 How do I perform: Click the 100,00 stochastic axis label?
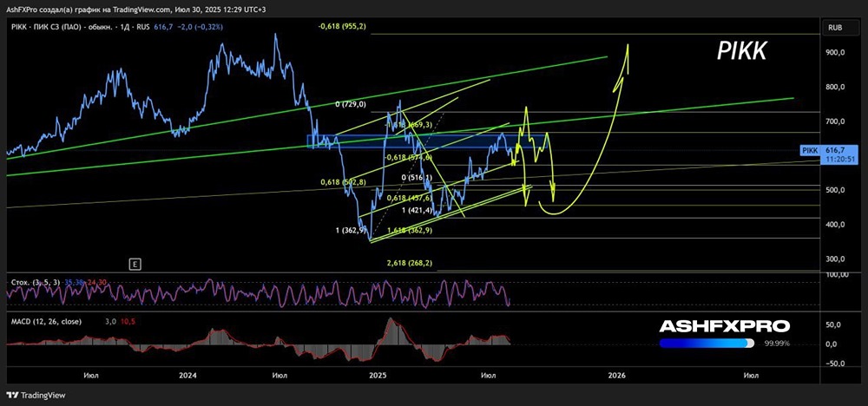tap(836, 275)
